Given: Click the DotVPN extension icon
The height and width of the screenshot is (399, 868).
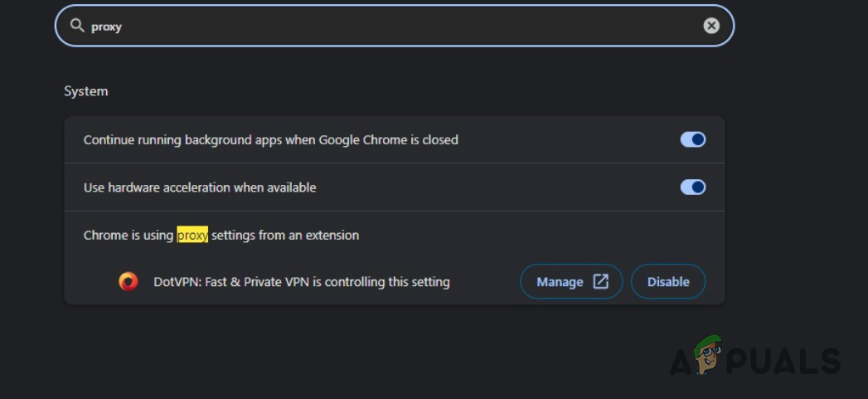Looking at the screenshot, I should pos(129,281).
